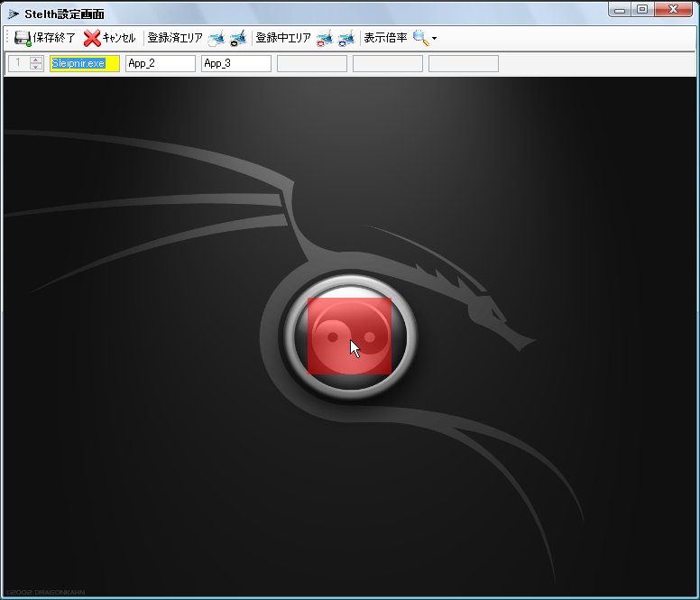Click the floppy disk save icon
700x600 pixels.
tap(23, 39)
